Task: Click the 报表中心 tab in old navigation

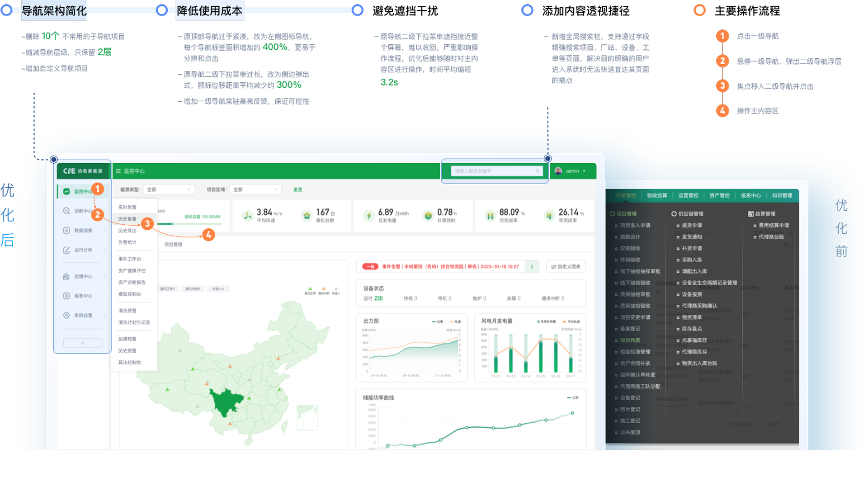Action: (x=750, y=195)
